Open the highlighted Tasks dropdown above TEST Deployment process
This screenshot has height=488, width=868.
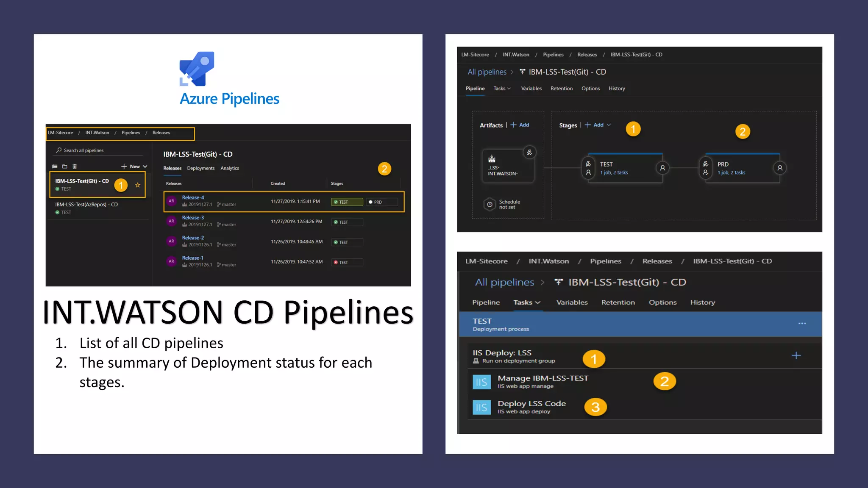click(x=527, y=302)
